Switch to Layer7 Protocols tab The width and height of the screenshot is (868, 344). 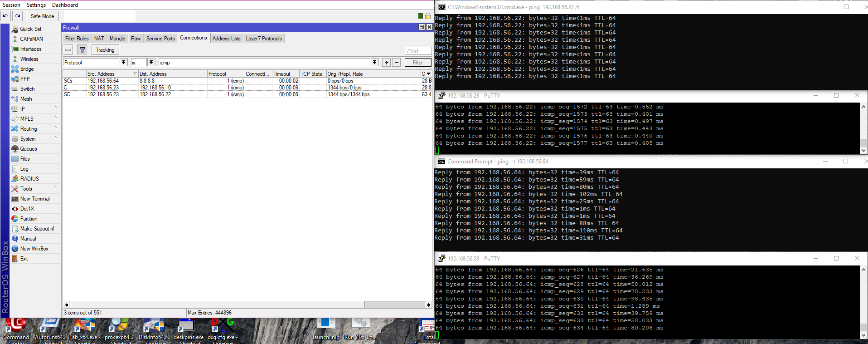pyautogui.click(x=264, y=39)
